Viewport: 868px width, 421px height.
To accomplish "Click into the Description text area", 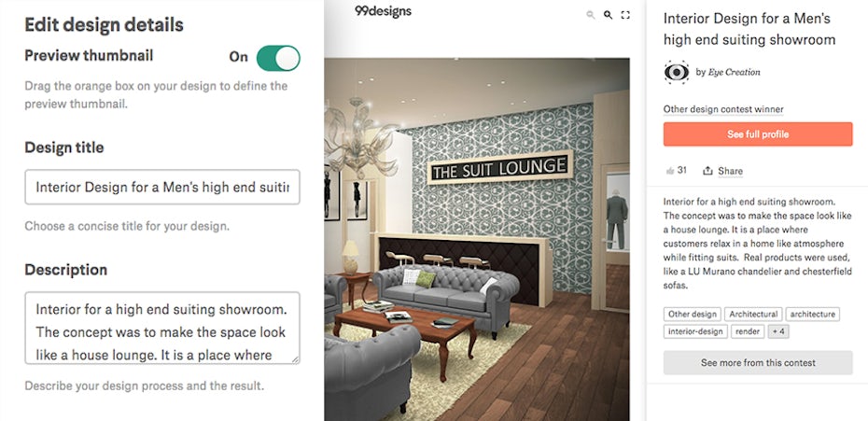I will coord(162,328).
